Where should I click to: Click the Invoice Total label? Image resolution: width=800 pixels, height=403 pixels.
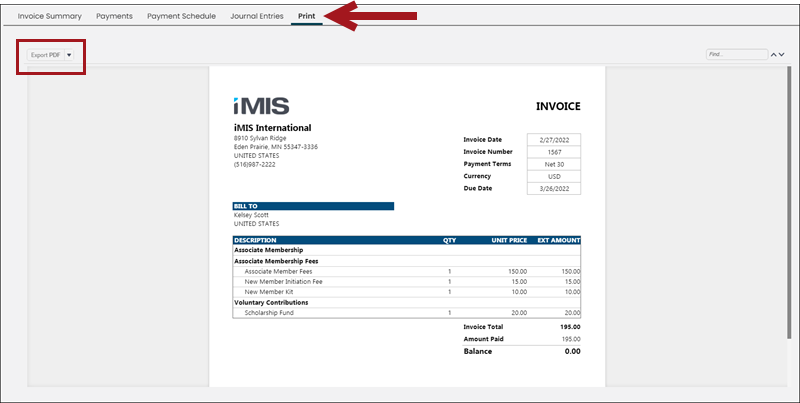tap(483, 327)
